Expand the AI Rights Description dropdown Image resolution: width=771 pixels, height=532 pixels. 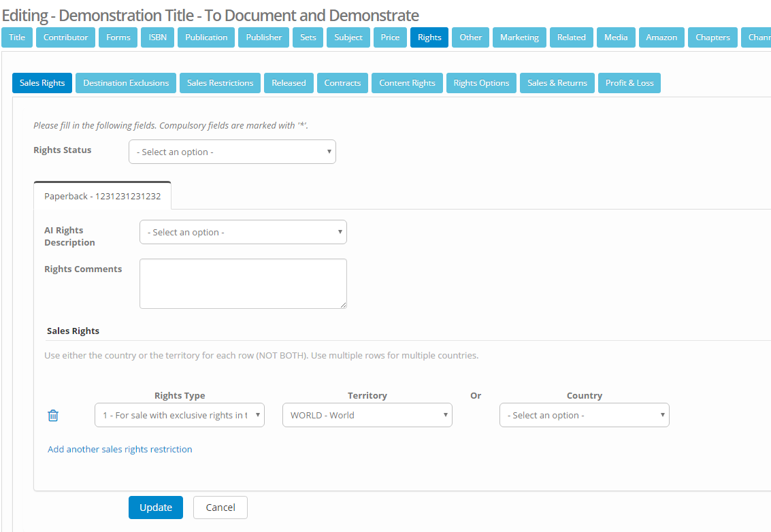click(243, 232)
